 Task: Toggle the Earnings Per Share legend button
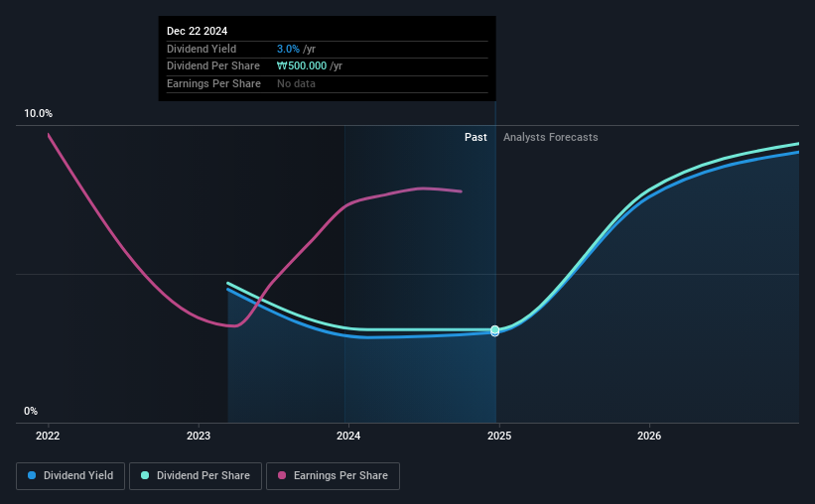[x=333, y=476]
